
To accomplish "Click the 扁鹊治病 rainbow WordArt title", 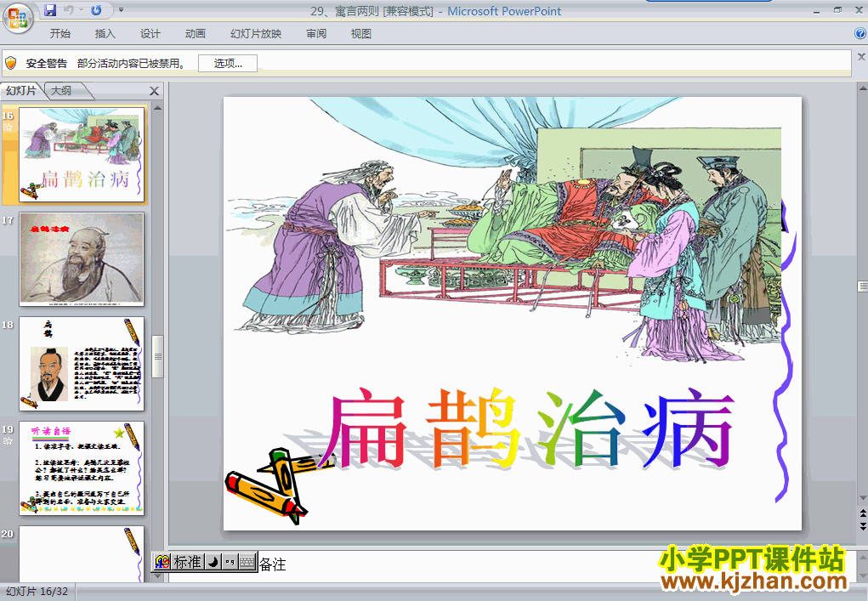I will pos(529,429).
